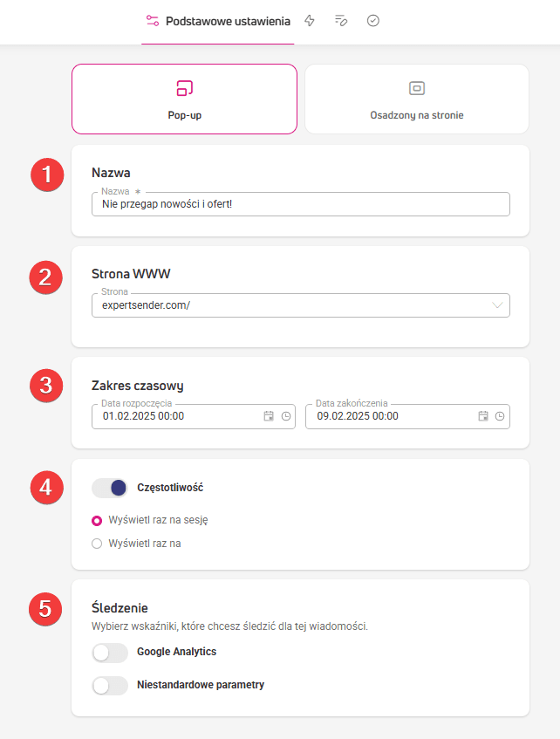Enable Niestandardowe parametry toggle
The width and height of the screenshot is (560, 739).
tap(110, 686)
